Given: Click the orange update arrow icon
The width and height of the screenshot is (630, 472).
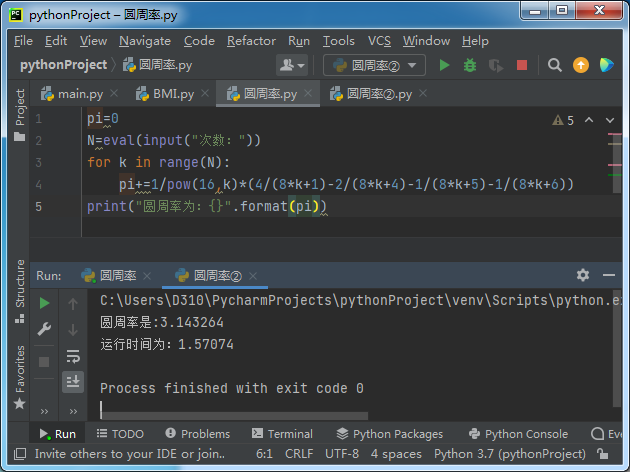Looking at the screenshot, I should [581, 65].
